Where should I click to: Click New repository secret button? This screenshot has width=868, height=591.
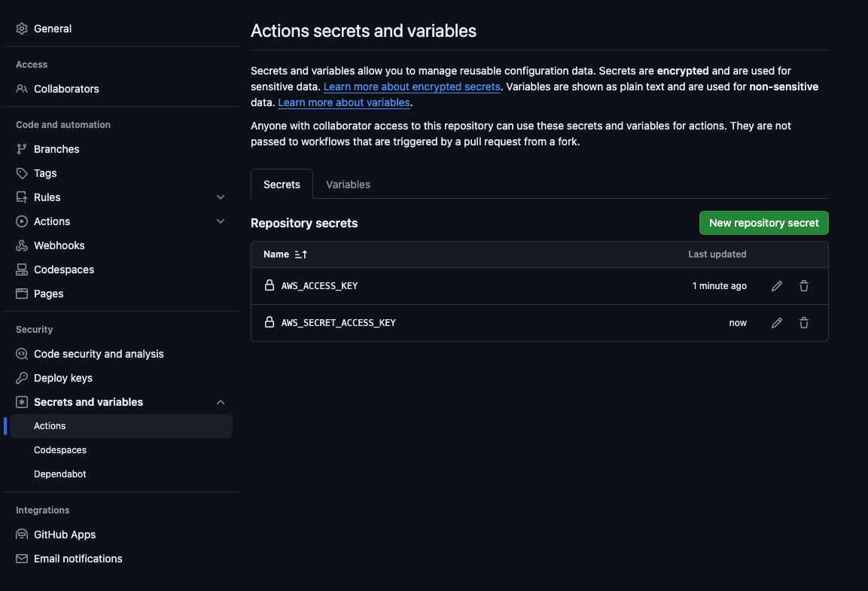pyautogui.click(x=764, y=223)
